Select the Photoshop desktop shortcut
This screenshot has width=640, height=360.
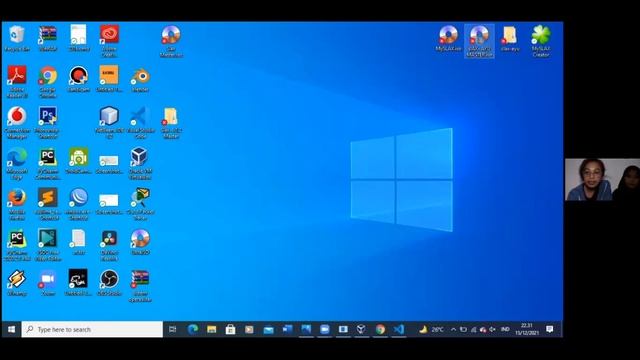[x=48, y=122]
